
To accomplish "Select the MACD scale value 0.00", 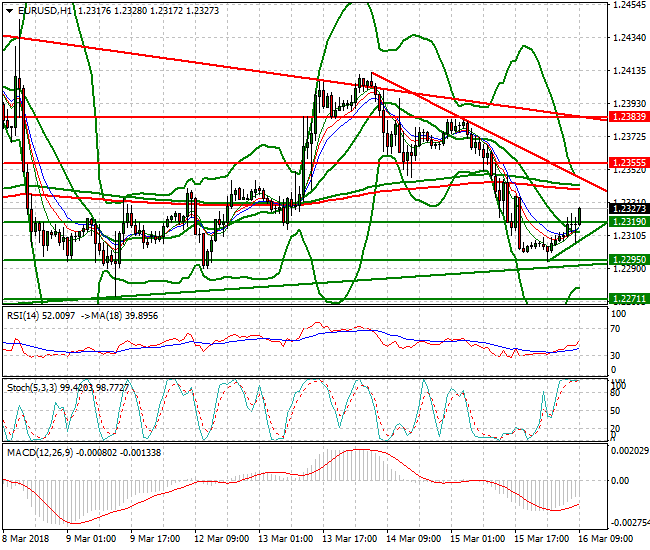I will [x=620, y=481].
